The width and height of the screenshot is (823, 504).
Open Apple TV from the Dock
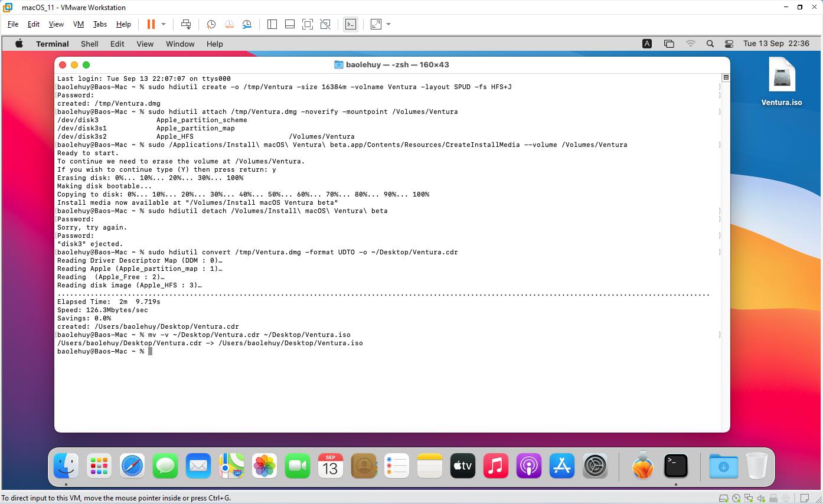pyautogui.click(x=463, y=467)
